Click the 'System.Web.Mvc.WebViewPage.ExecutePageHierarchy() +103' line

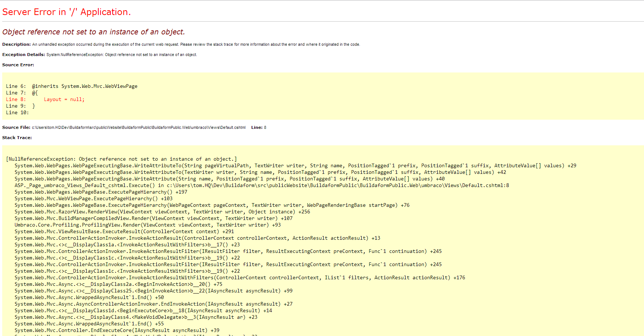pos(93,199)
